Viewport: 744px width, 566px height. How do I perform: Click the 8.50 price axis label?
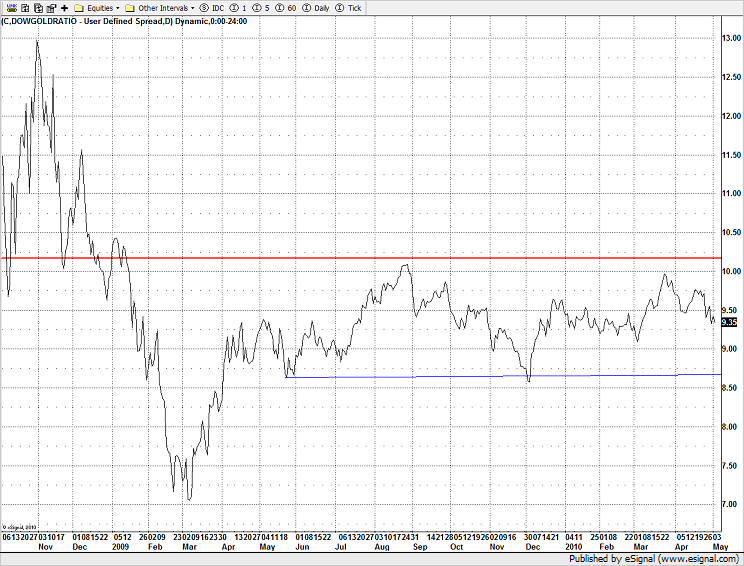[729, 388]
